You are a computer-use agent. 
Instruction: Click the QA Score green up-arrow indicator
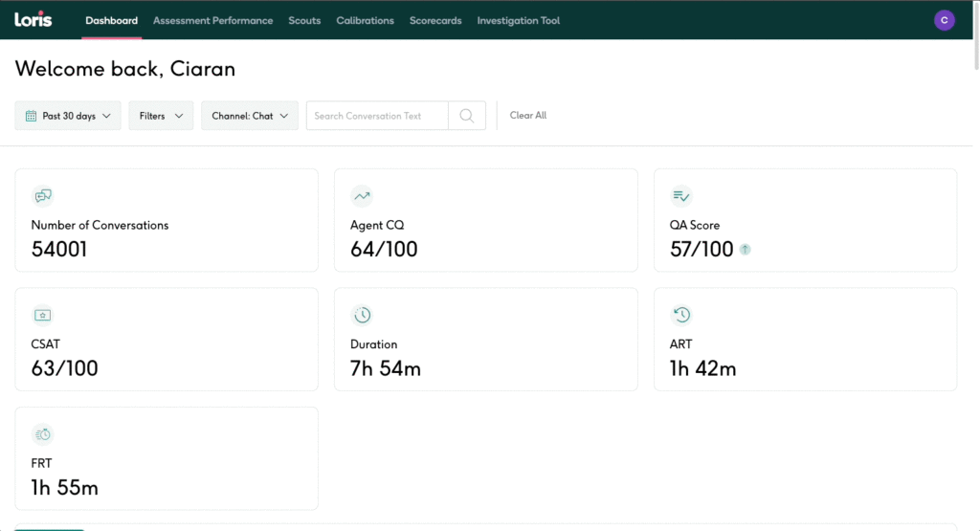point(746,250)
